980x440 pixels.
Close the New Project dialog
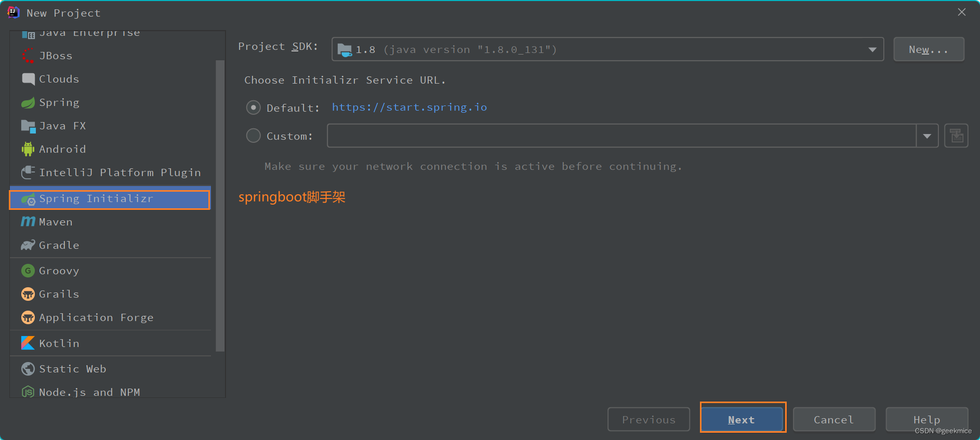point(962,12)
